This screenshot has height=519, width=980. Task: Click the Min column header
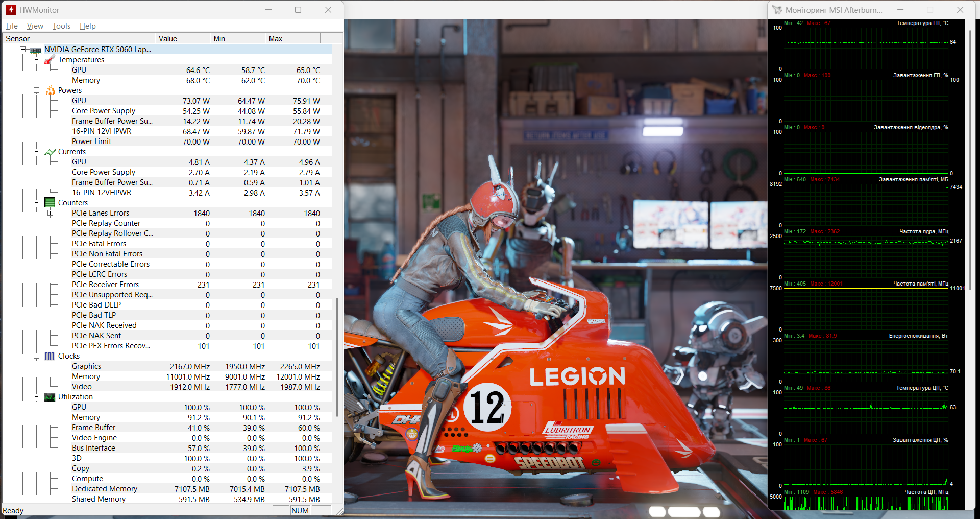[x=237, y=39]
